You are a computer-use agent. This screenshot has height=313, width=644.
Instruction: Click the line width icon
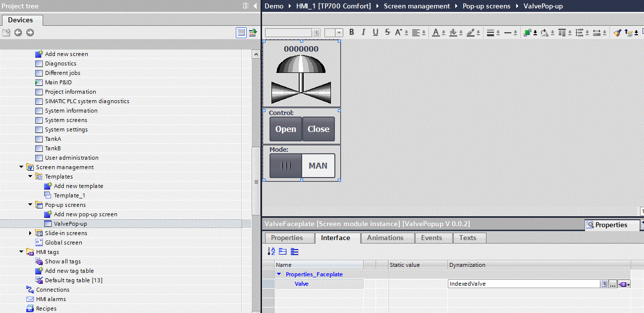[490, 32]
